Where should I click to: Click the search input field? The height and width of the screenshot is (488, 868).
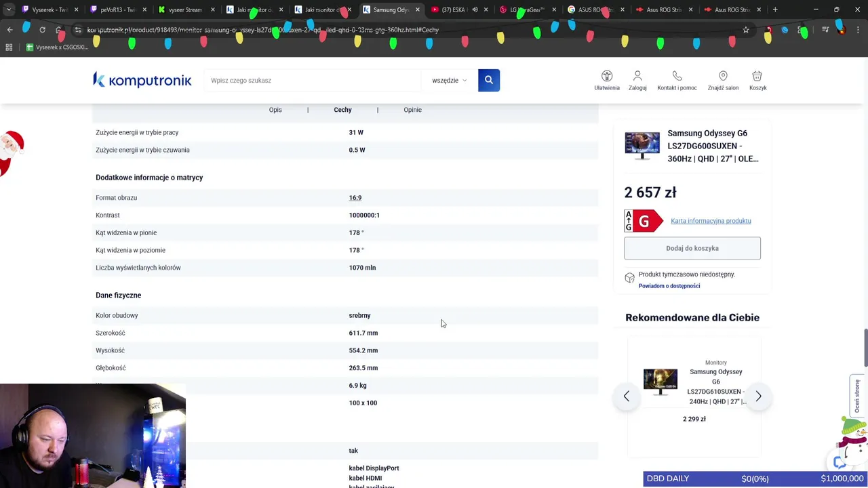click(313, 80)
